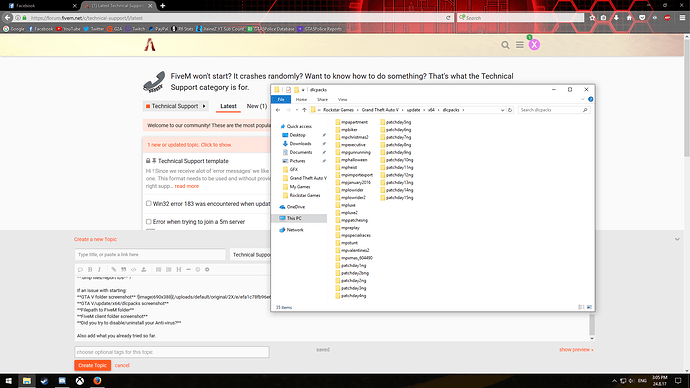
Task: Click the upload icon in the composer toolbar
Action: point(143,269)
